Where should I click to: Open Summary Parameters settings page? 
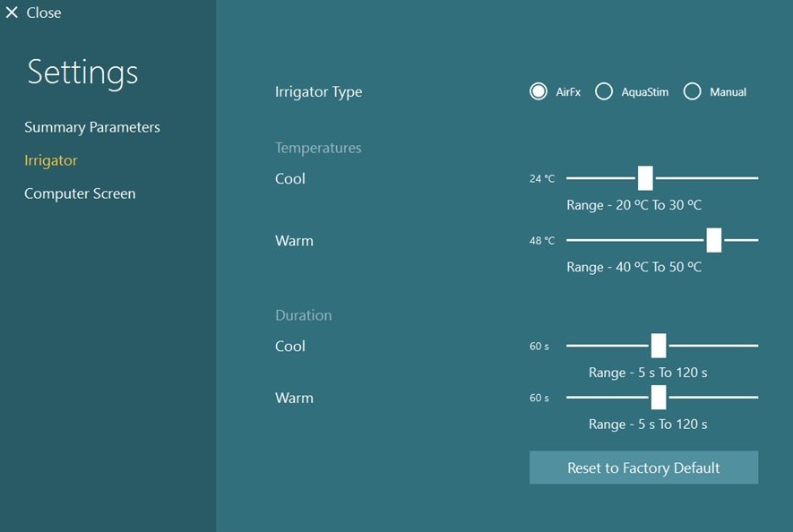92,127
